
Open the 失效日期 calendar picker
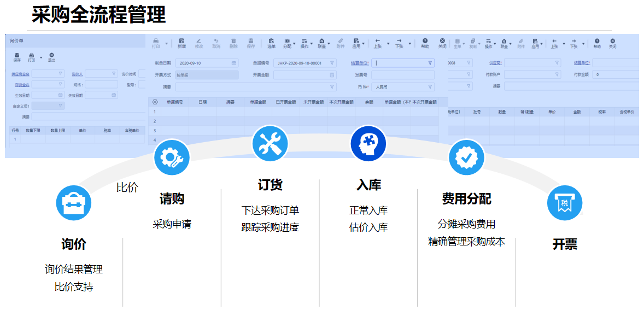(114, 95)
